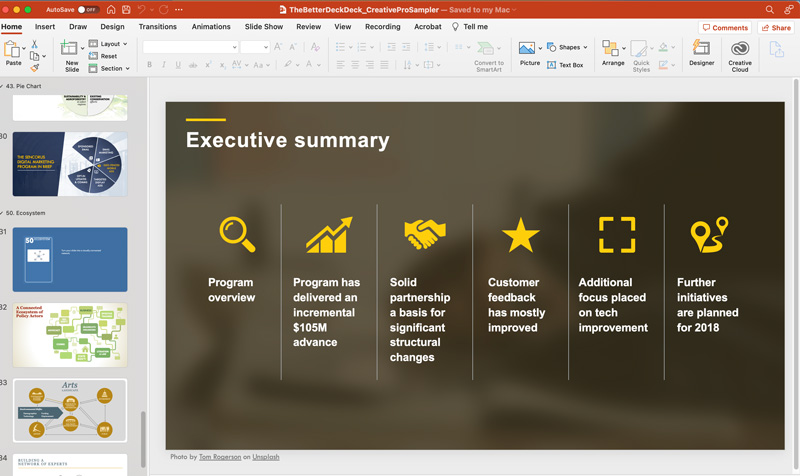Click the Subscript icon
Image resolution: width=800 pixels, height=476 pixels.
pyautogui.click(x=222, y=65)
